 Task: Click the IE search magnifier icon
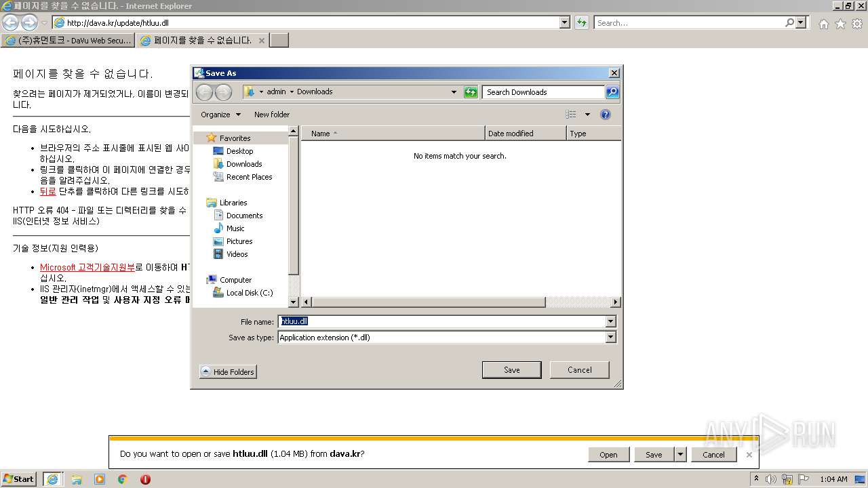click(x=789, y=22)
